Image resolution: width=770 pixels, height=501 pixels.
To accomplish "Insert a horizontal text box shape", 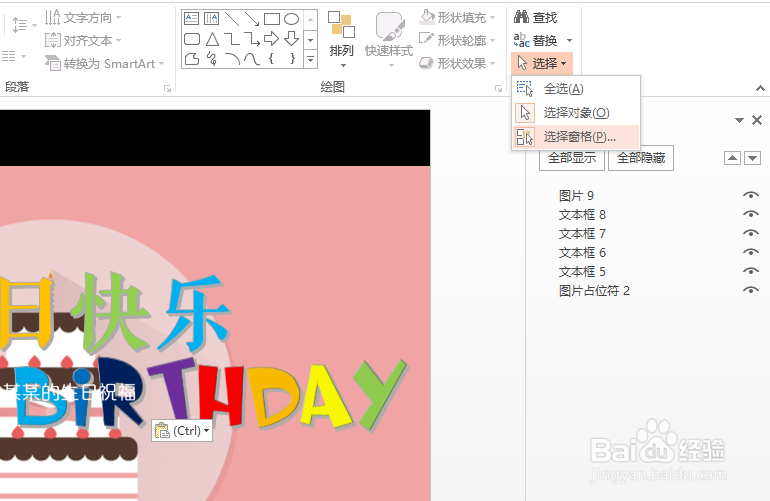I will pos(191,19).
